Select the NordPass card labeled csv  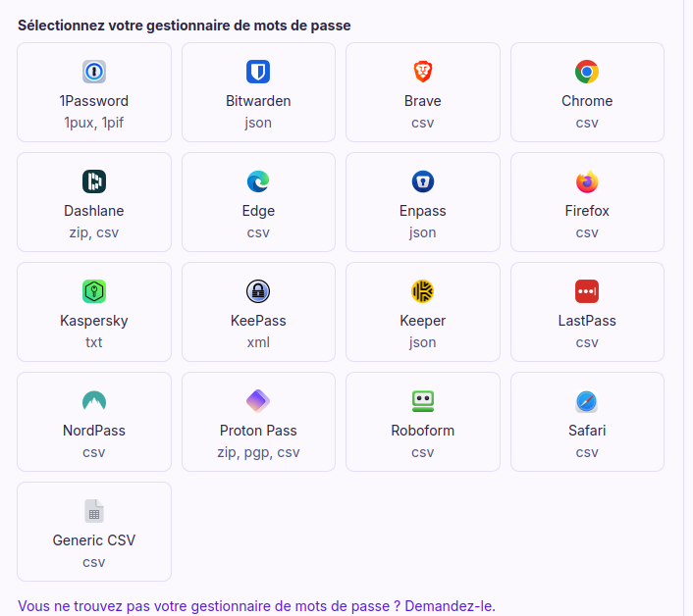(94, 422)
